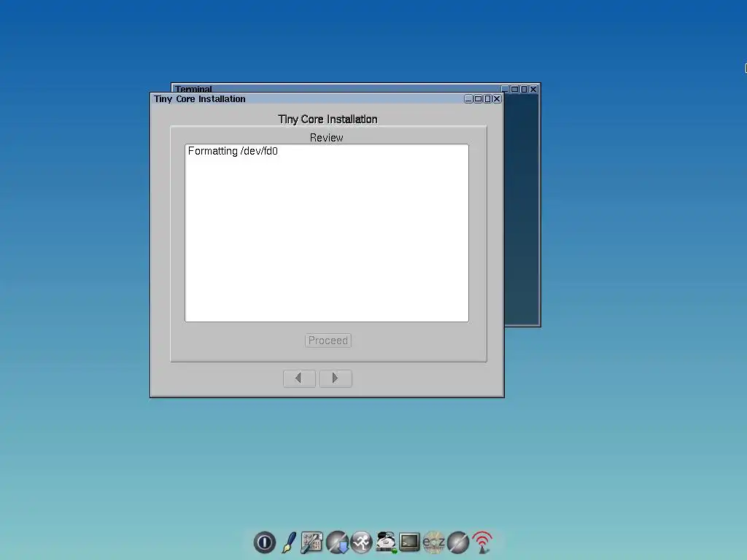Click the Proceed button
The height and width of the screenshot is (560, 747).
(x=328, y=341)
